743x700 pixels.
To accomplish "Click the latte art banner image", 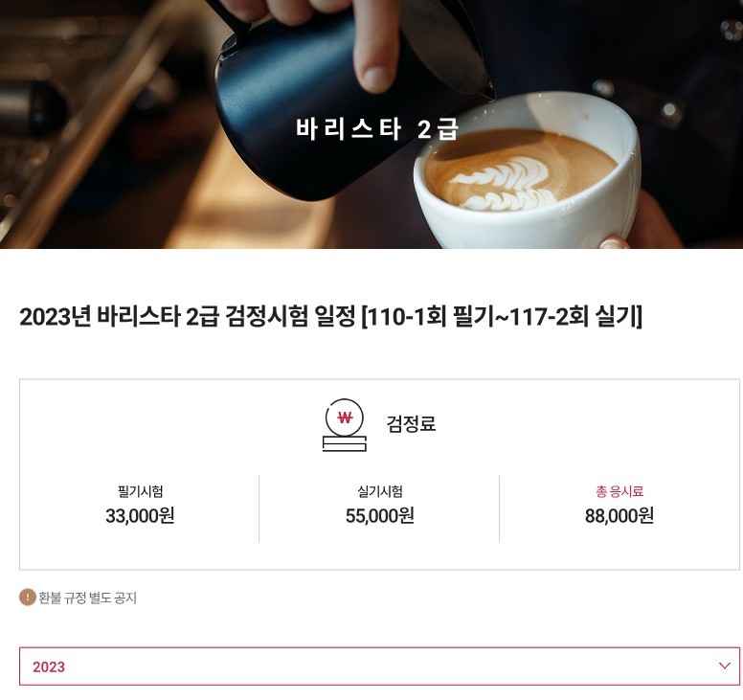I will (371, 124).
